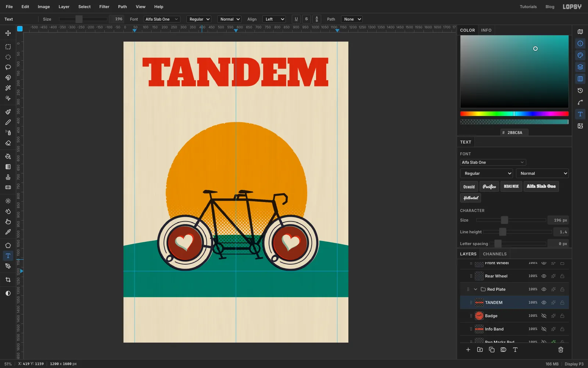Image resolution: width=588 pixels, height=368 pixels.
Task: Create a new layer group folder
Action: pyautogui.click(x=480, y=350)
